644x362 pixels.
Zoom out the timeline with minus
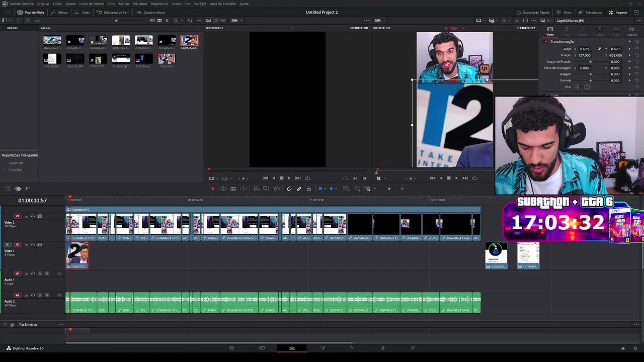coord(375,189)
